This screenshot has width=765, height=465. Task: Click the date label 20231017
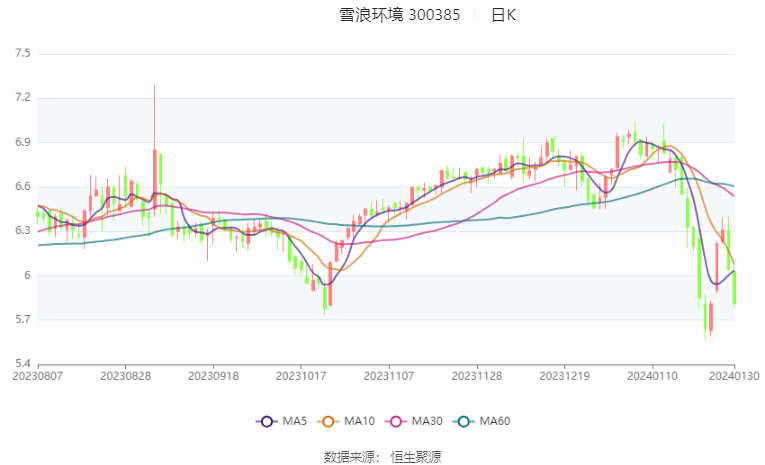(301, 376)
